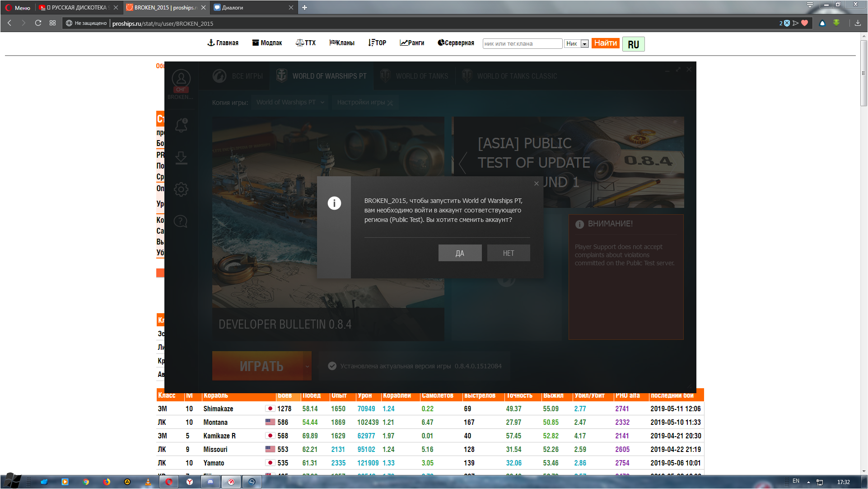Open Discord from the taskbar
Screen dimensions: 868x489
[210, 482]
